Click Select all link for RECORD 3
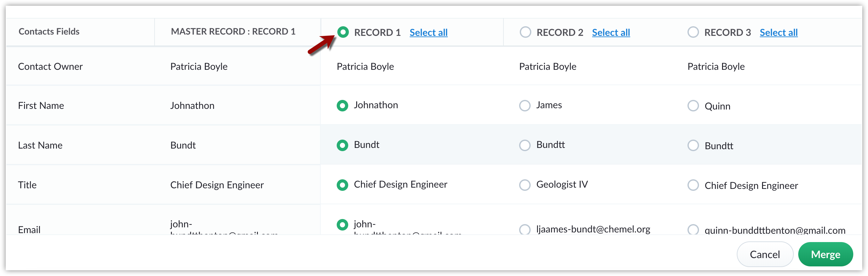 [x=778, y=33]
